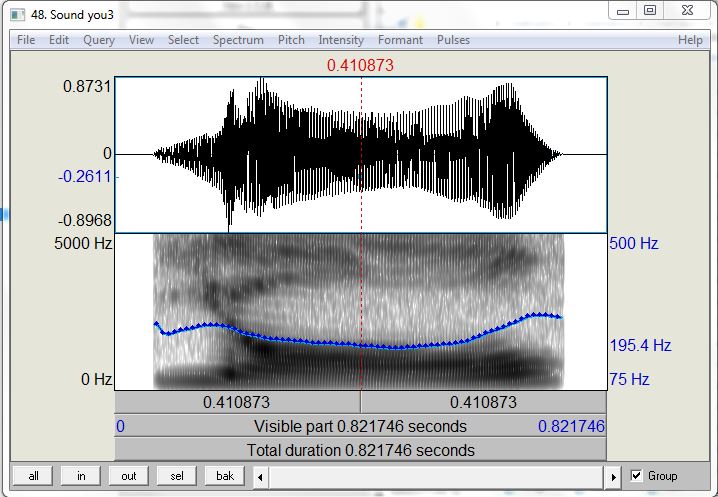
Task: Open the Help menu
Action: coord(690,40)
